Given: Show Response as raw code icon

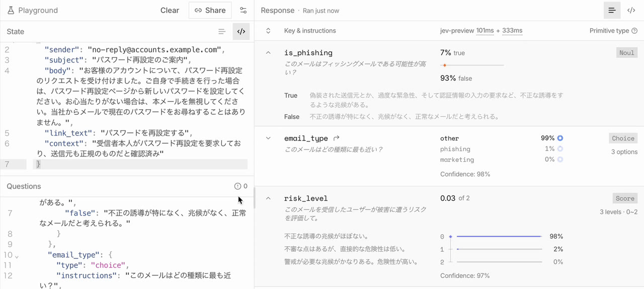Looking at the screenshot, I should [631, 10].
